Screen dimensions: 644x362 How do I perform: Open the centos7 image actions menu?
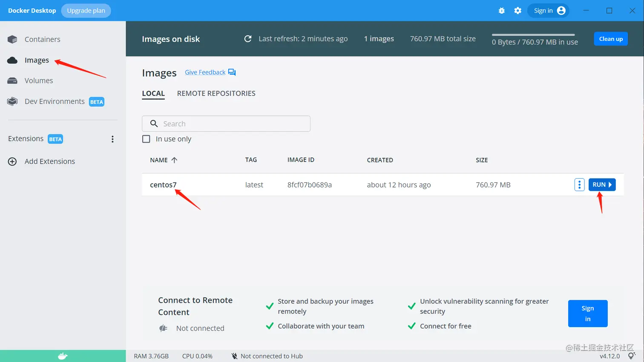point(579,185)
